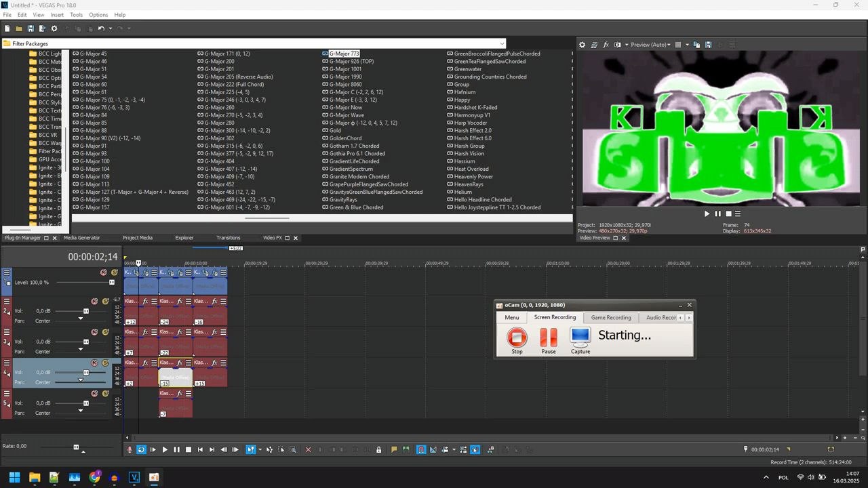Select the Selection Edit tool

[x=281, y=449]
